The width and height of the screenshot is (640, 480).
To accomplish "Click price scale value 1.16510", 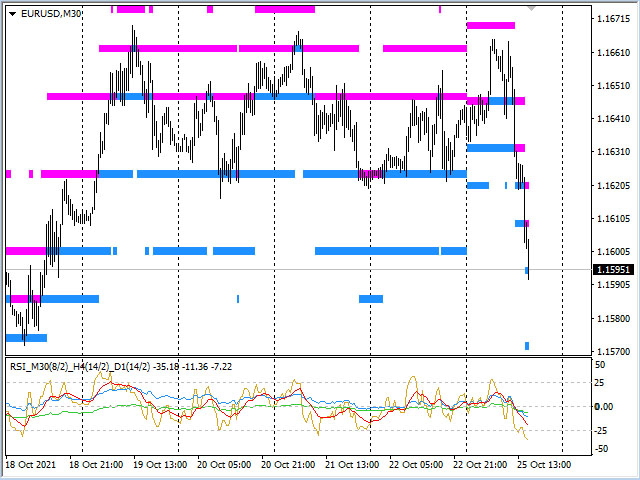I will pos(613,86).
